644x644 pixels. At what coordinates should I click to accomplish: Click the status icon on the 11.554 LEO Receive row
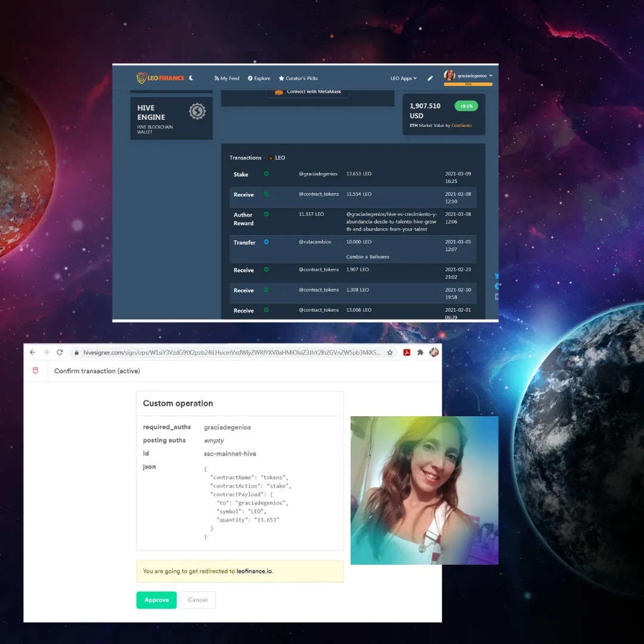[x=266, y=194]
